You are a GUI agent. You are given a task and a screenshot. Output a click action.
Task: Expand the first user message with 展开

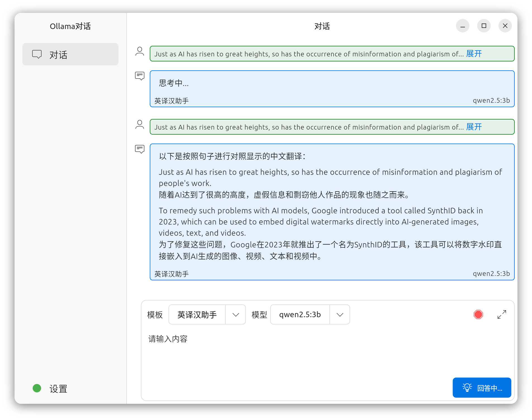[474, 54]
